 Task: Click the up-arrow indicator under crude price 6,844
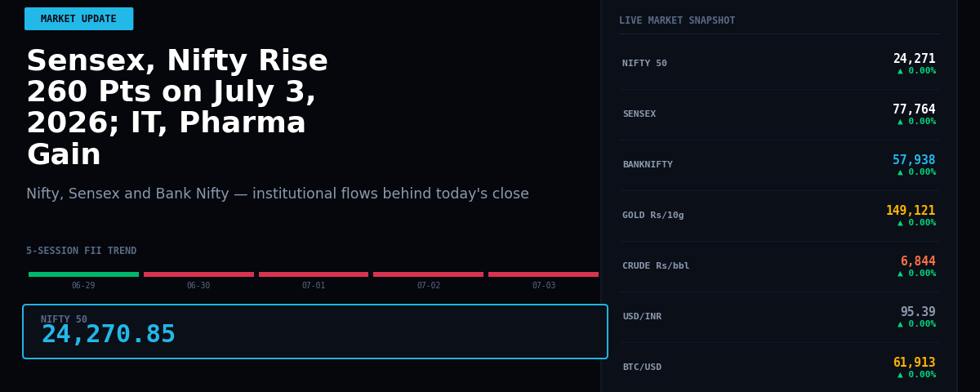[916, 274]
